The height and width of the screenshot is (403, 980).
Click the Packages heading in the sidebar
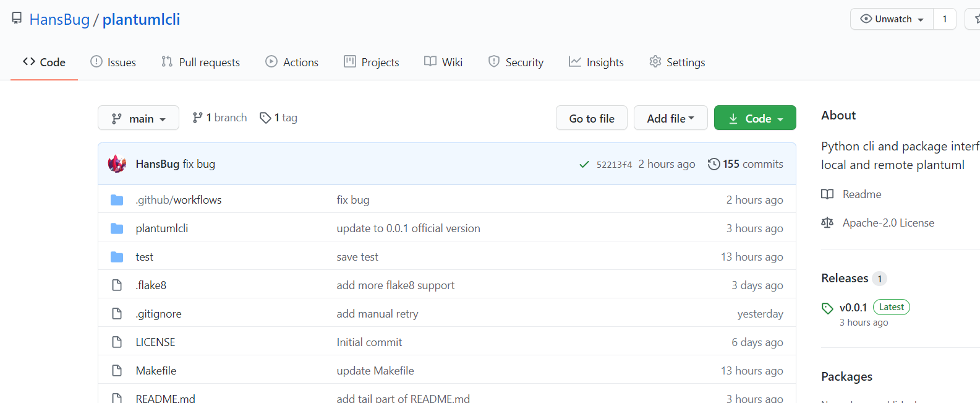(846, 377)
